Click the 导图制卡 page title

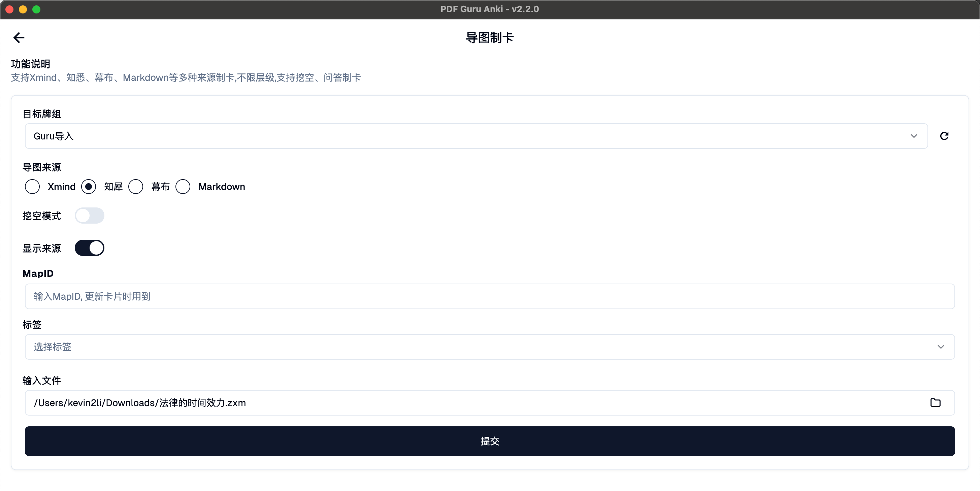tap(490, 38)
